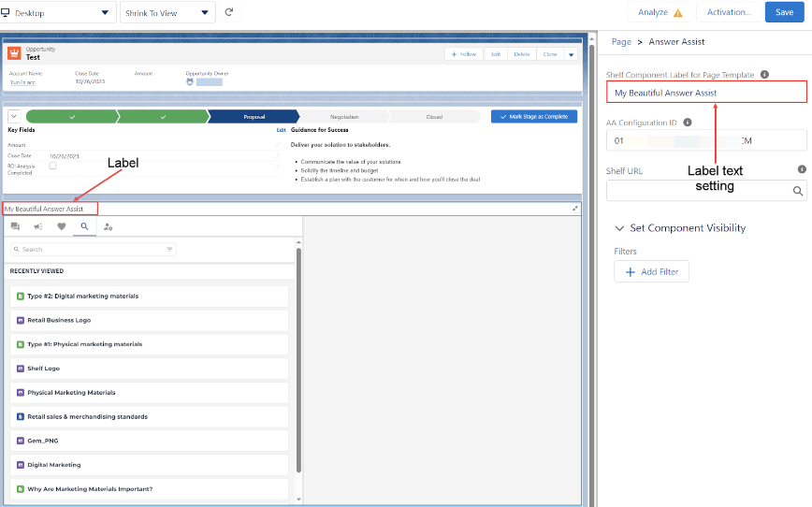The image size is (812, 507).
Task: Click the Activation button
Action: point(729,12)
